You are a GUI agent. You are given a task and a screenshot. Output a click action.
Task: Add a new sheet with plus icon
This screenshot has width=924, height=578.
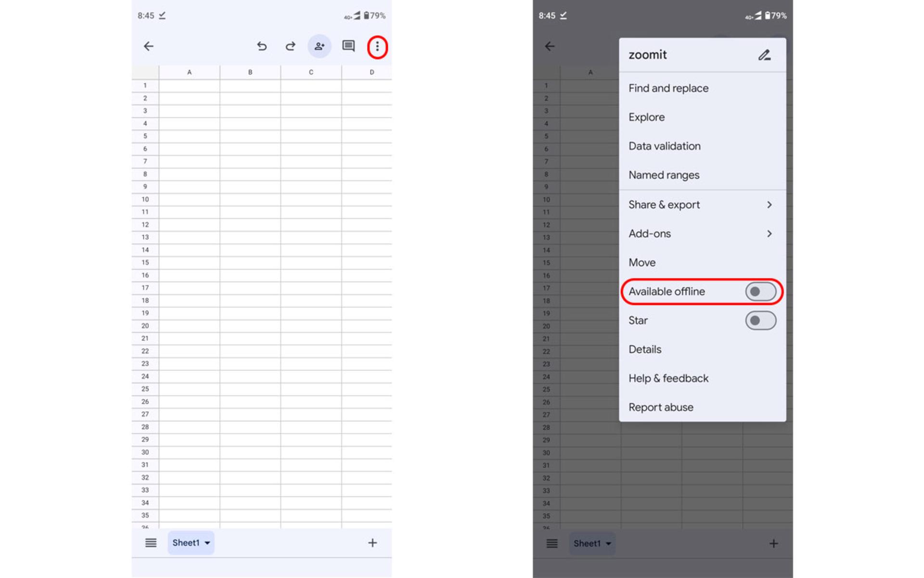[x=372, y=543]
